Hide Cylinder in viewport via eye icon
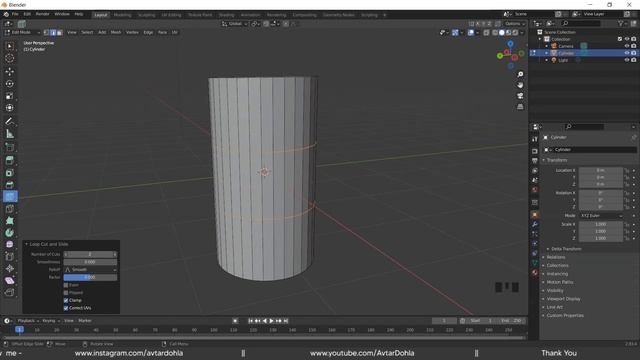This screenshot has height=360, width=640. [627, 53]
